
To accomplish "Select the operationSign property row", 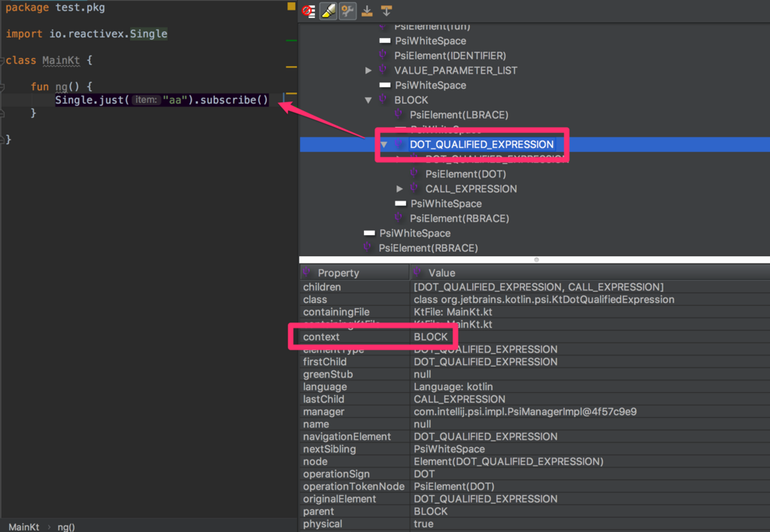I will [535, 474].
